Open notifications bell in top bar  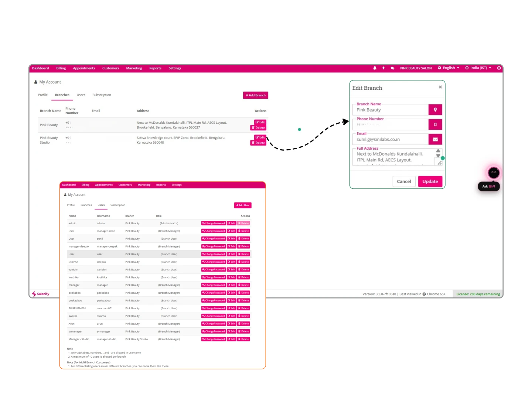375,68
